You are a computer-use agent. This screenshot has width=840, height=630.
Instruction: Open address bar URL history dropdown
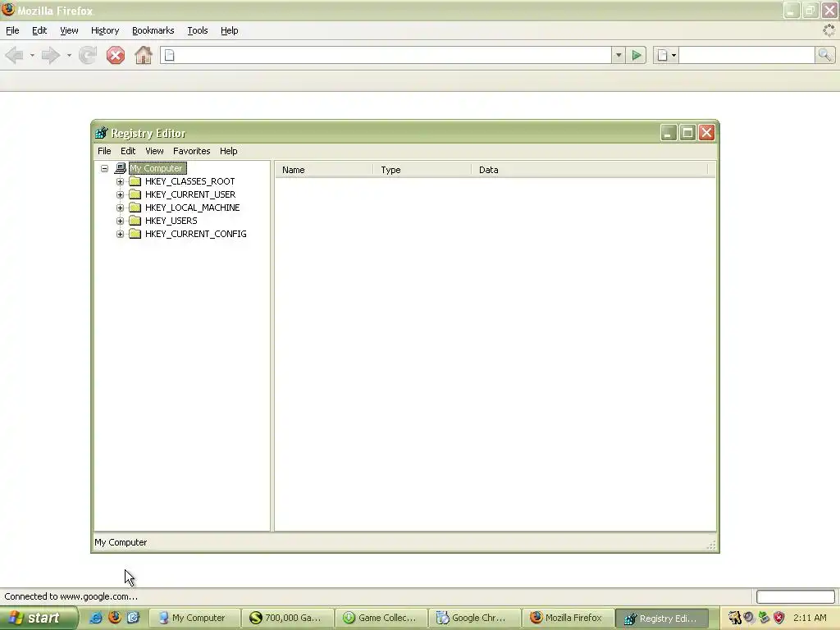click(619, 55)
